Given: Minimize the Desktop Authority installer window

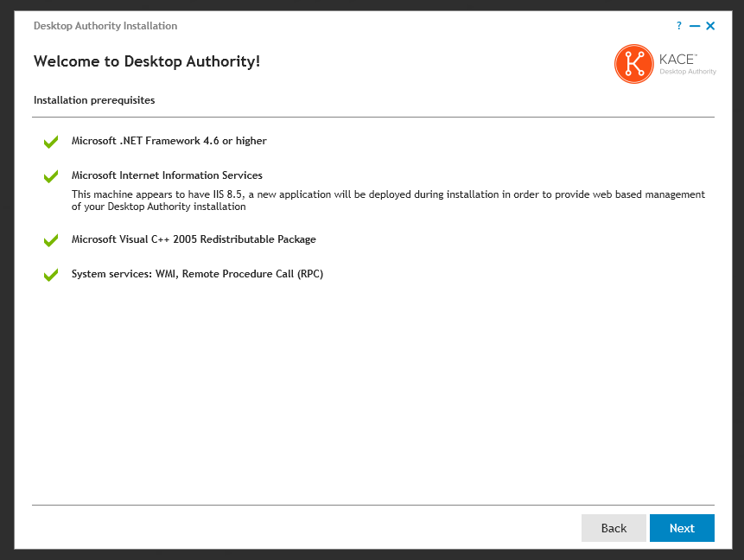Looking at the screenshot, I should tap(695, 26).
